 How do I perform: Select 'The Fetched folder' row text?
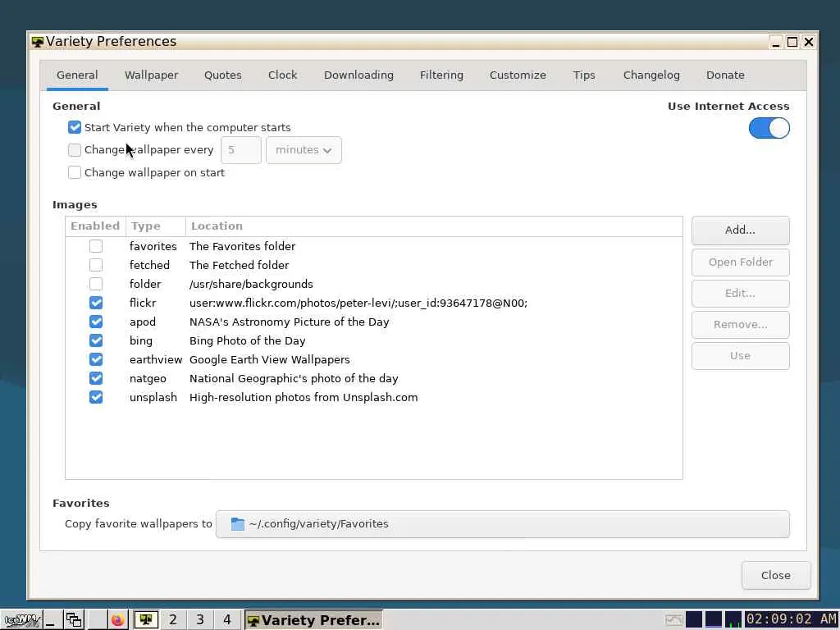click(239, 265)
